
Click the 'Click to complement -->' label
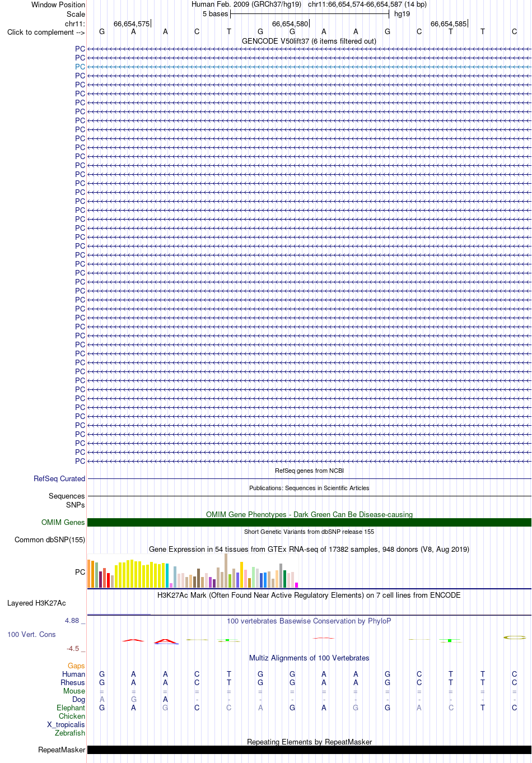[46, 32]
